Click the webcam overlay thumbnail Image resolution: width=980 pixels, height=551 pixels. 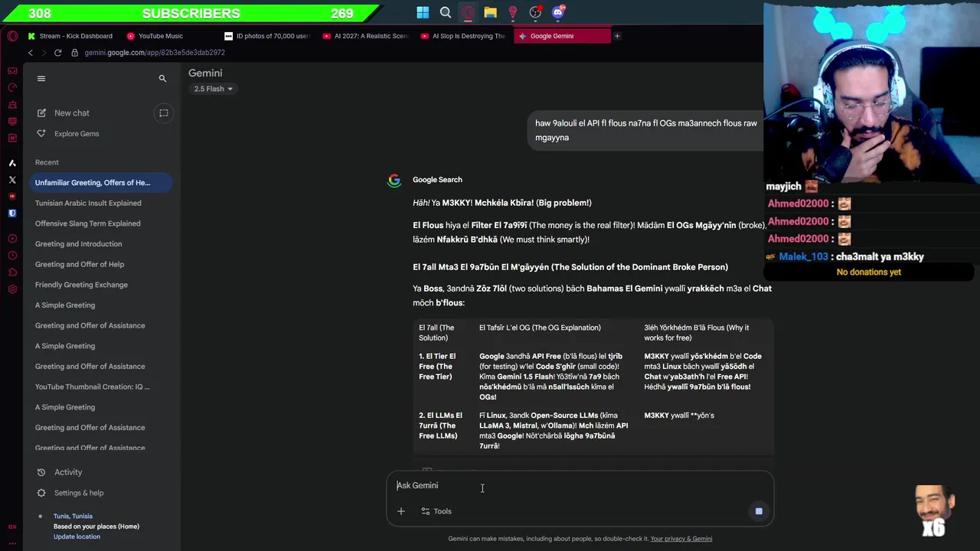871,92
